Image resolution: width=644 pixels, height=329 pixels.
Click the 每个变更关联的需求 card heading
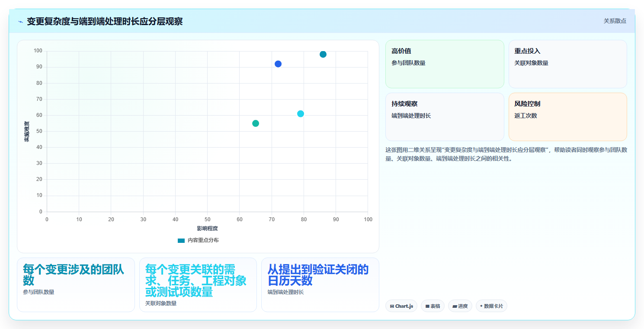pos(196,281)
